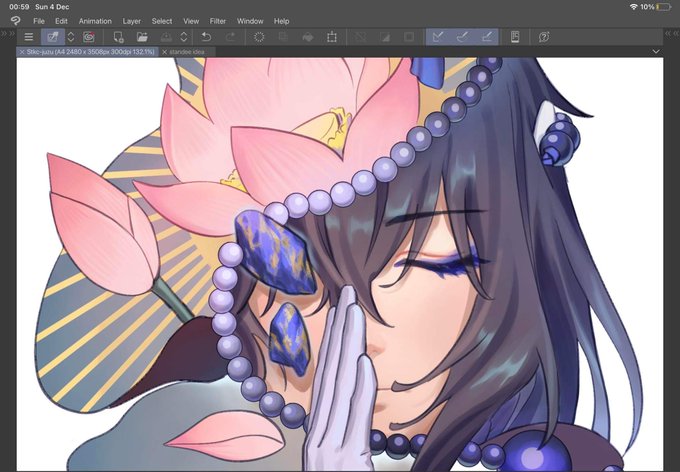Click the greyed Save icon
The width and height of the screenshot is (680, 472).
click(166, 37)
